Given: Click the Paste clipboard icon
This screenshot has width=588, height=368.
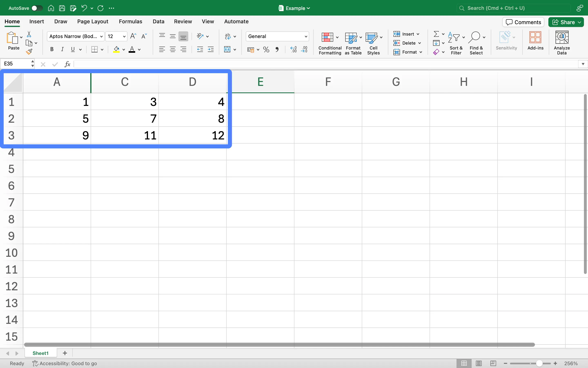Looking at the screenshot, I should coord(12,38).
